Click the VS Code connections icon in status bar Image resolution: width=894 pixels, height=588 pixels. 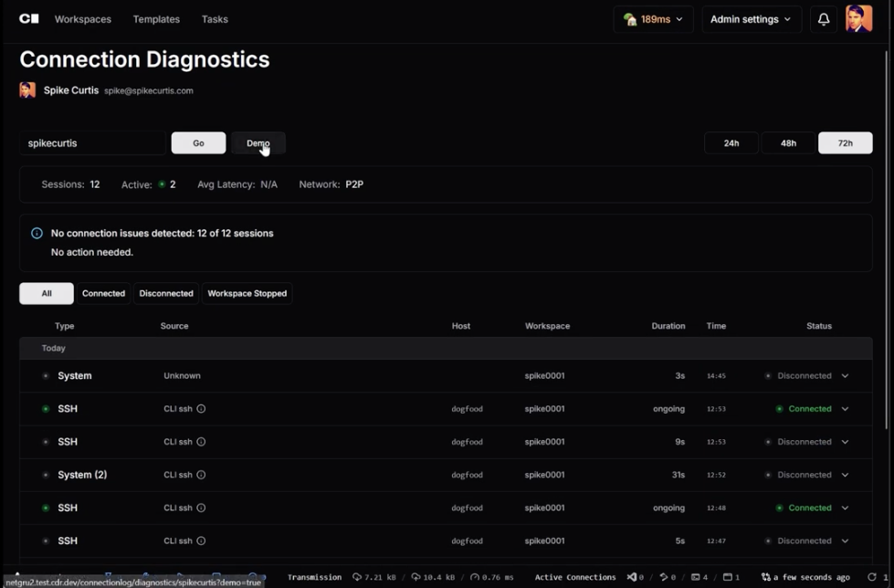(631, 577)
